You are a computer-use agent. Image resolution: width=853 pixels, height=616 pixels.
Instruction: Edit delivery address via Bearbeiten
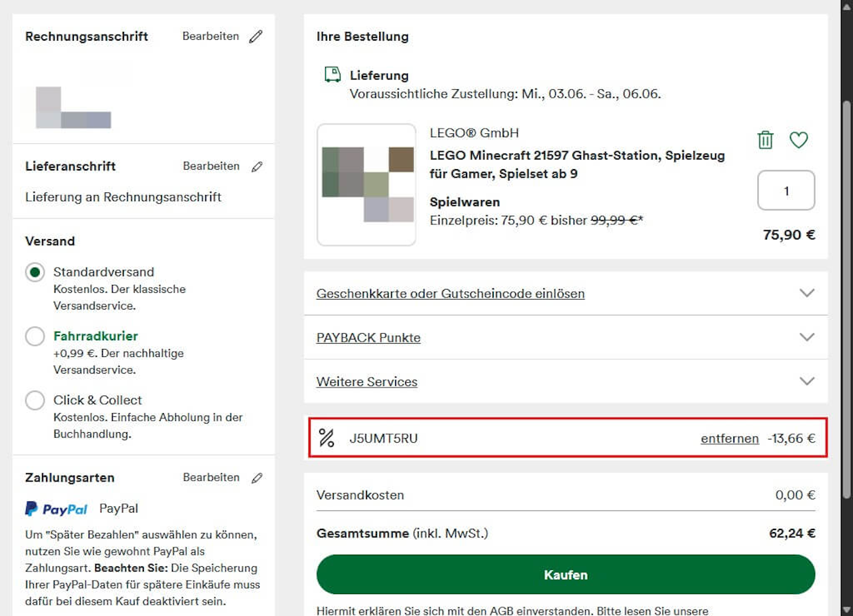(x=211, y=166)
